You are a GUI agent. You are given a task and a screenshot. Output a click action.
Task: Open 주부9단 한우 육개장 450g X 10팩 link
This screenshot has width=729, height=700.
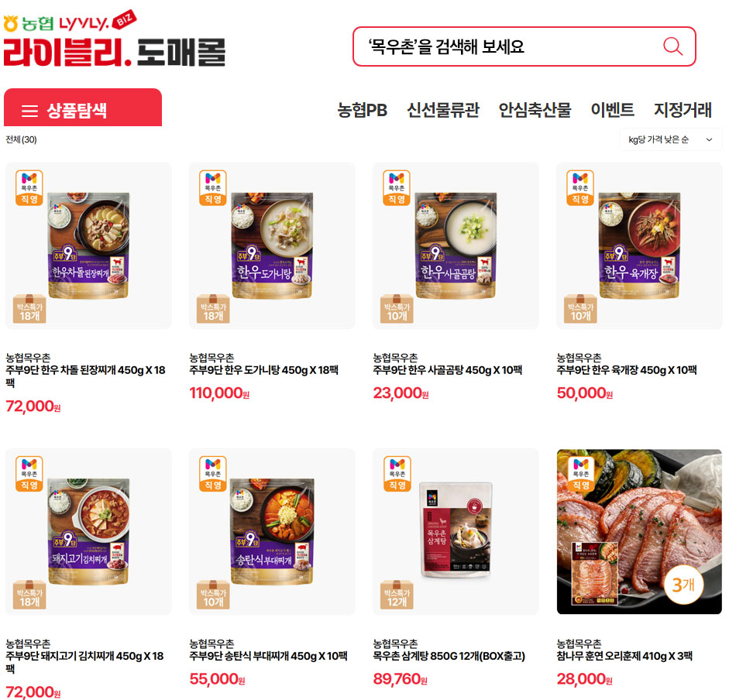click(x=627, y=370)
